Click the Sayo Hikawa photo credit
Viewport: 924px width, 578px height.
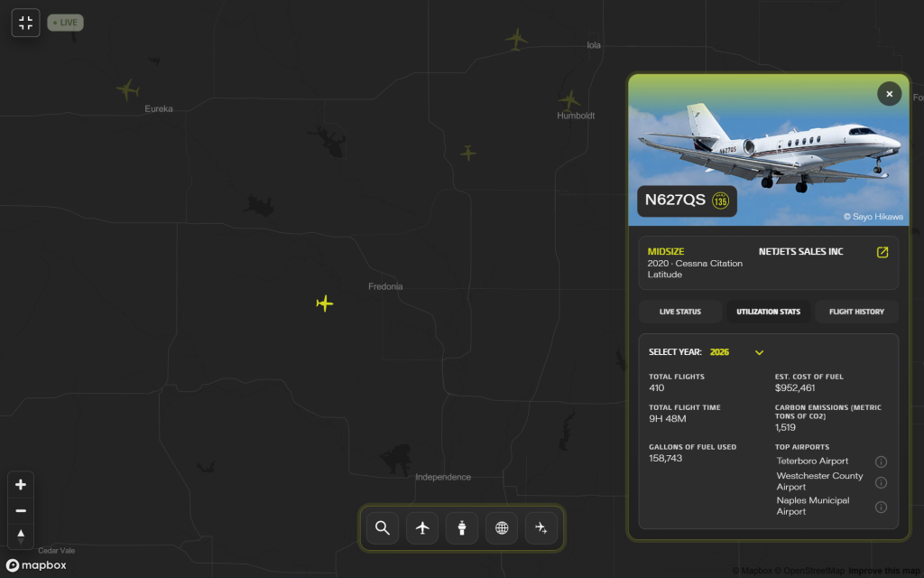tap(873, 217)
